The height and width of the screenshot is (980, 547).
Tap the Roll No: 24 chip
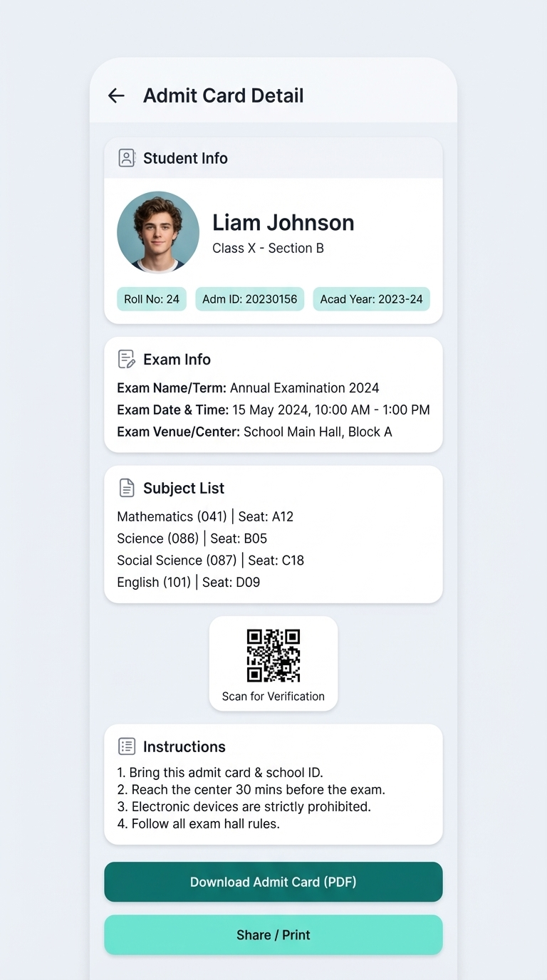tap(152, 299)
